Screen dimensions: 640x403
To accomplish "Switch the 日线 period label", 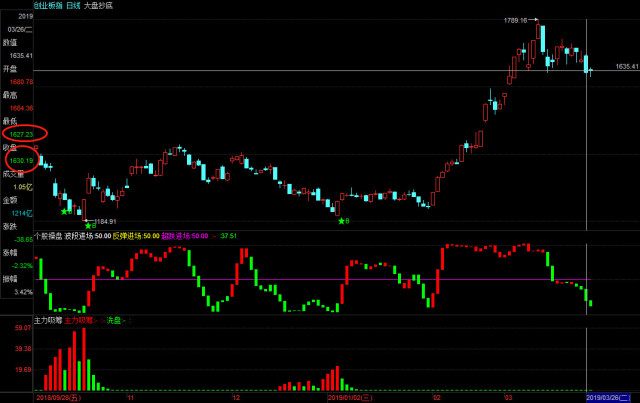I will click(x=73, y=5).
